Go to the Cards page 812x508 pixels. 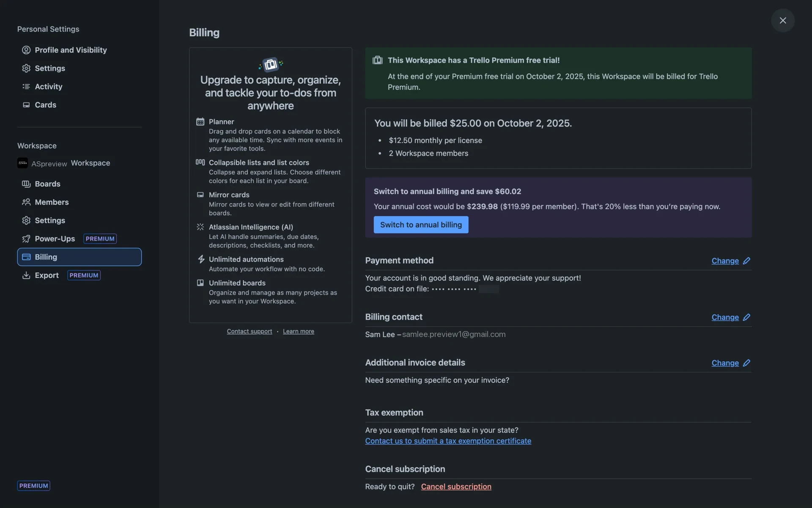(x=80, y=105)
